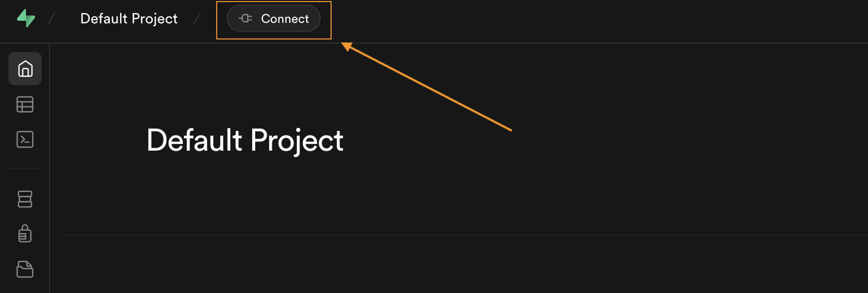The height and width of the screenshot is (293, 868).
Task: Click the large Default Project heading
Action: (x=245, y=140)
